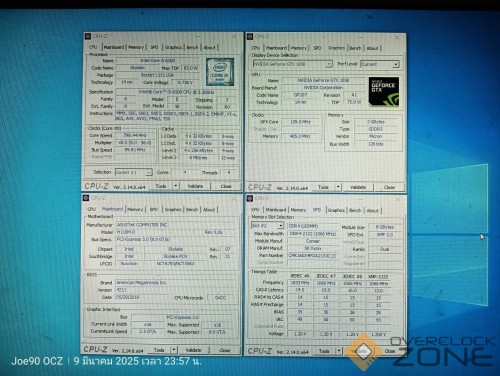Image resolution: width=500 pixels, height=376 pixels.
Task: Expand Tools arrow in CPU window
Action: (176, 186)
